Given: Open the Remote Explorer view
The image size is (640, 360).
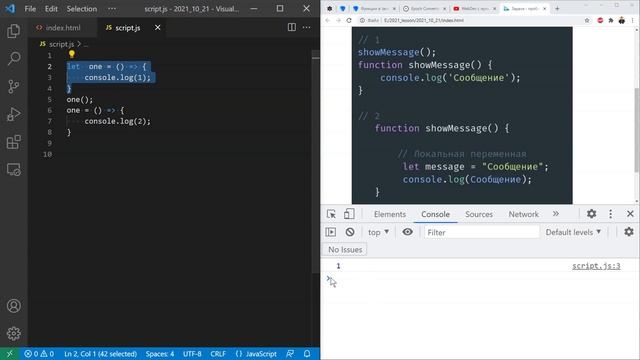Looking at the screenshot, I should pos(13,169).
